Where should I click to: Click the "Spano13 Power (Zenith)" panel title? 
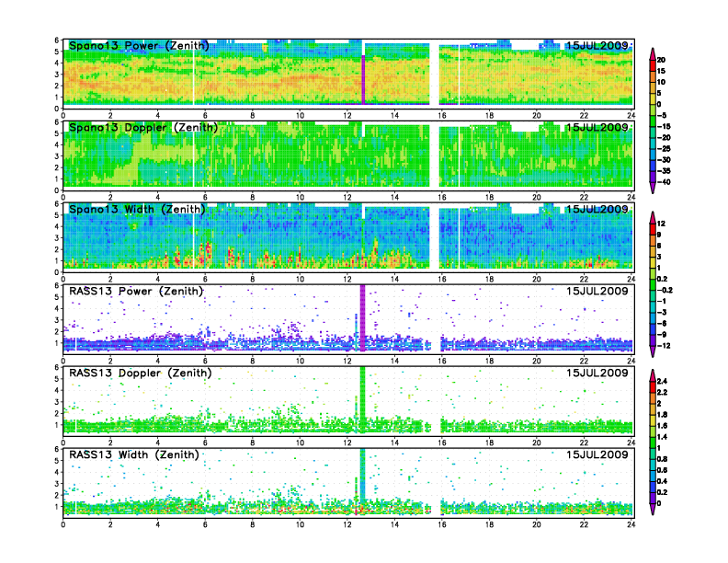pos(139,45)
